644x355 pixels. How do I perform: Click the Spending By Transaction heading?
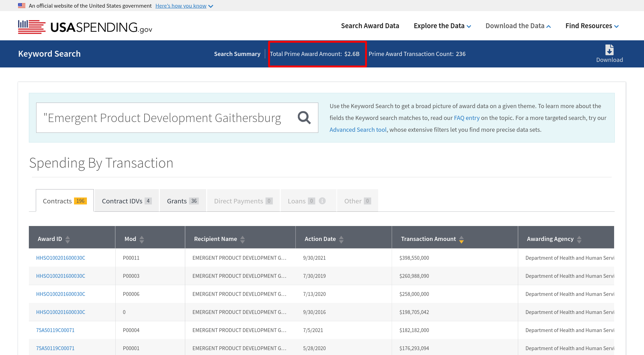click(x=101, y=163)
